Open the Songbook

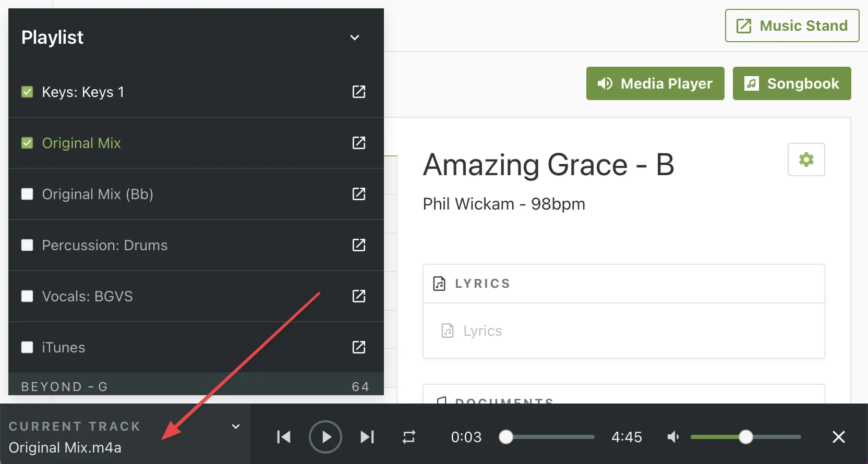pos(792,83)
